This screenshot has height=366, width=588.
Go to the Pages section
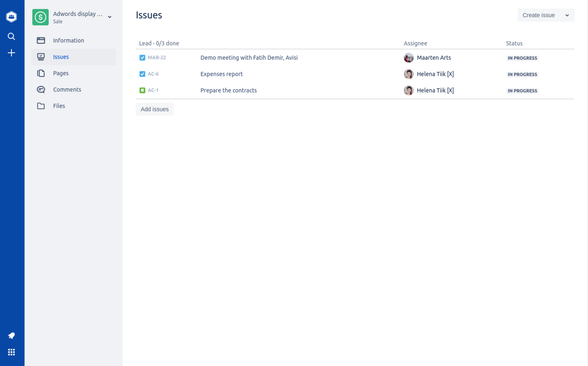click(74, 73)
